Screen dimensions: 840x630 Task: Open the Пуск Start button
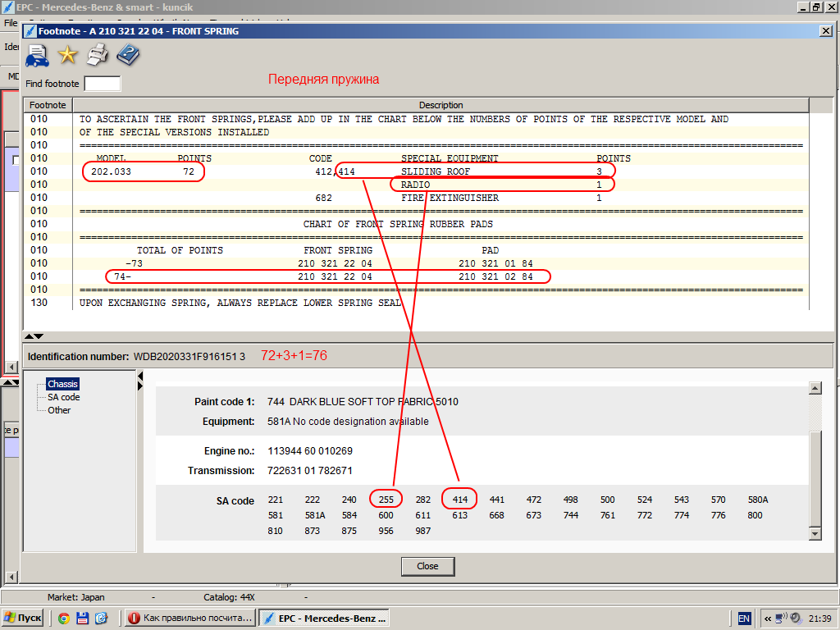point(23,619)
